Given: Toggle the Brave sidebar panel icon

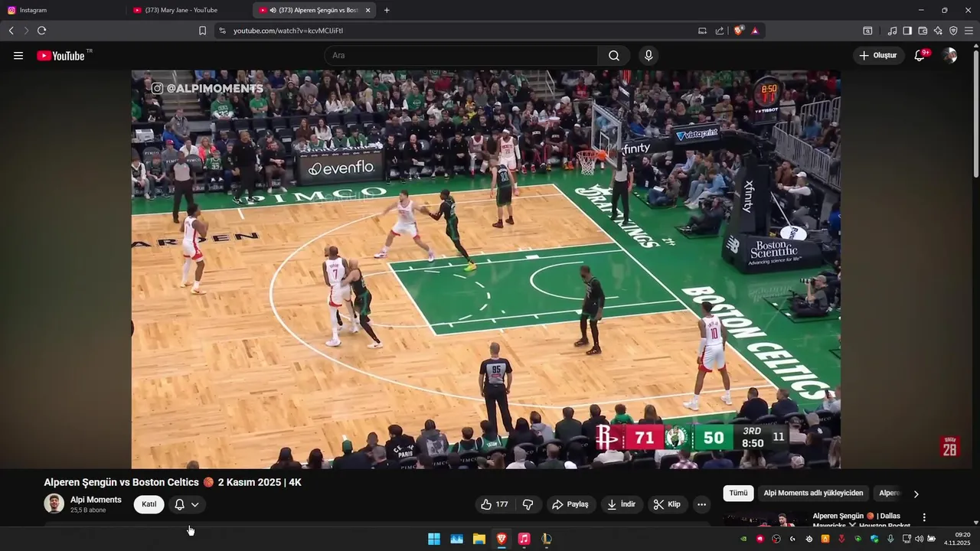Looking at the screenshot, I should point(907,31).
